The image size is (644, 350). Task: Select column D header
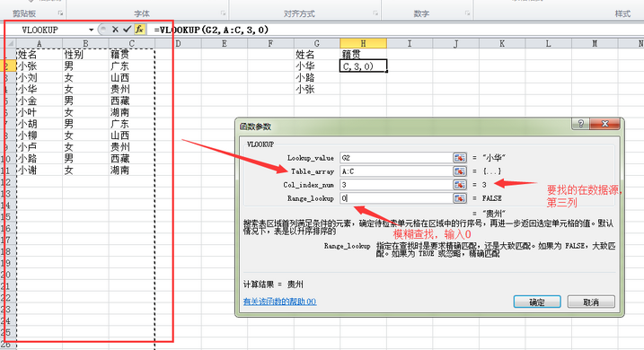click(178, 43)
